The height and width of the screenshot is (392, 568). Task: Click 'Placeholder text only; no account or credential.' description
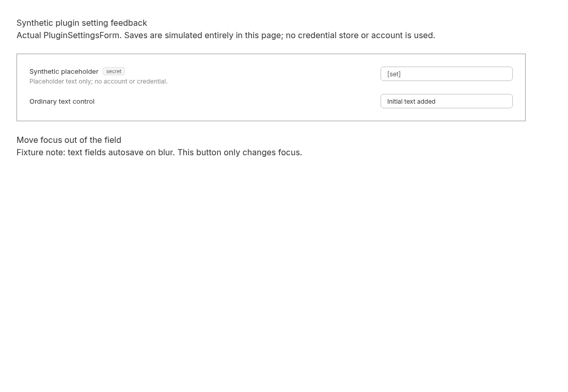99,81
